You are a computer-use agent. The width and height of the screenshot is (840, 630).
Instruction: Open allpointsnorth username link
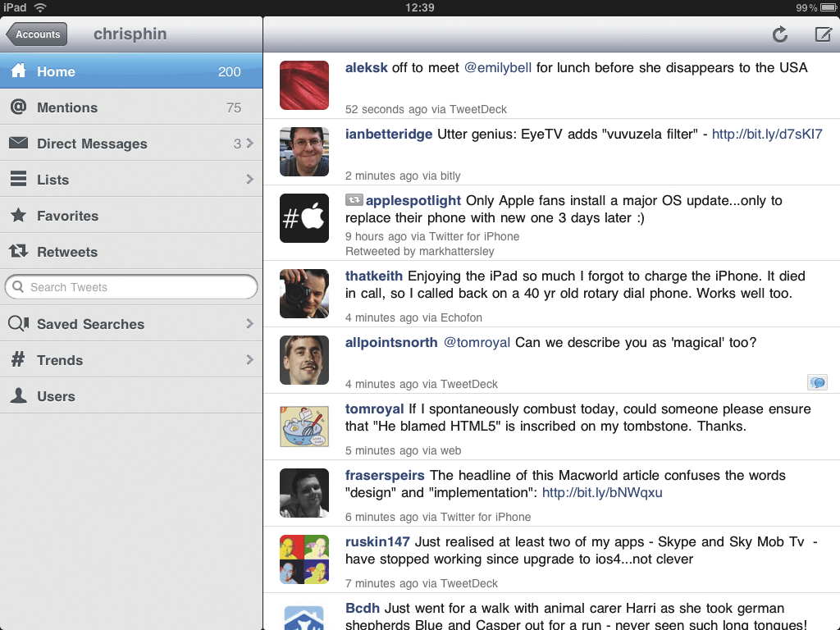[x=391, y=342]
